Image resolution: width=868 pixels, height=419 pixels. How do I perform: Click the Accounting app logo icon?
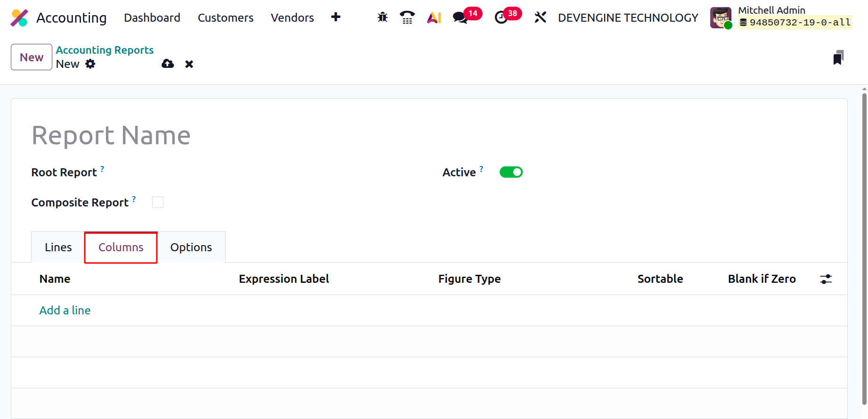pyautogui.click(x=19, y=18)
